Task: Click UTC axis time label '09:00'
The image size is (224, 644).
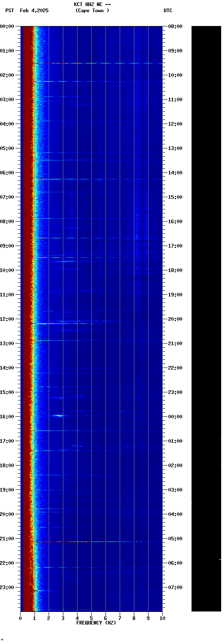Action: (x=175, y=51)
